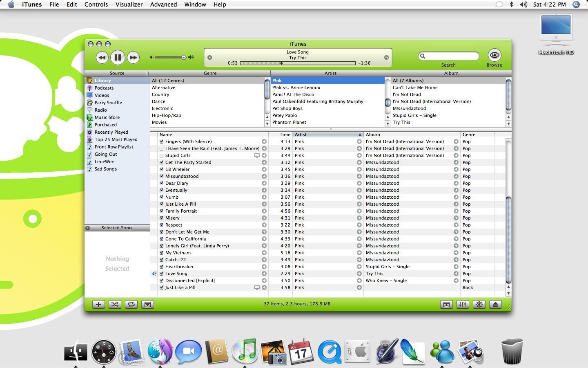Click the screen icon beside the equalizer button
The width and height of the screenshot is (588, 368).
click(446, 304)
